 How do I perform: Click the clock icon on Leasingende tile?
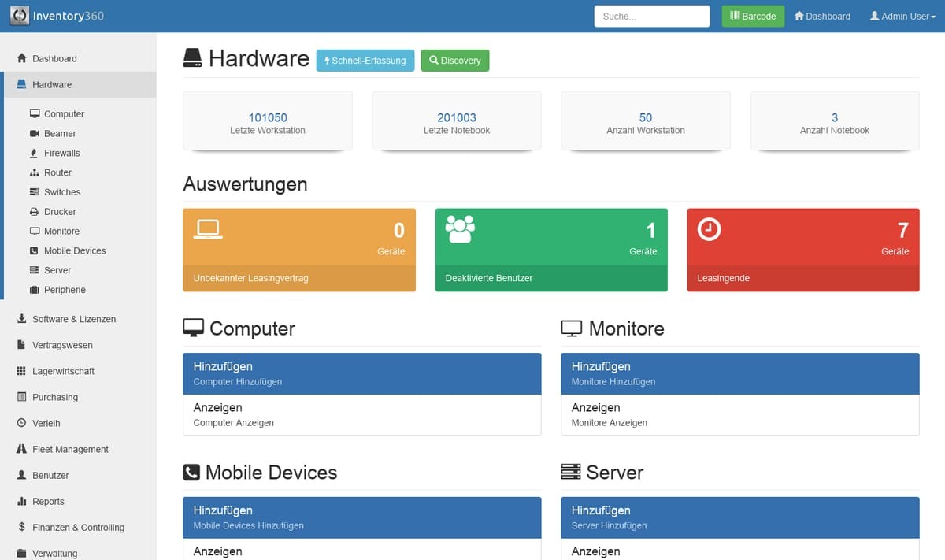(709, 229)
